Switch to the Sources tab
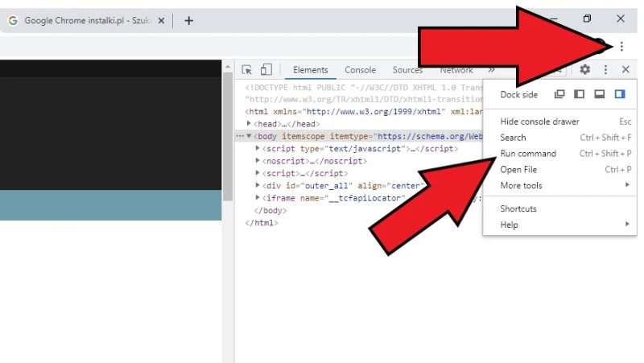The image size is (644, 363). click(407, 70)
